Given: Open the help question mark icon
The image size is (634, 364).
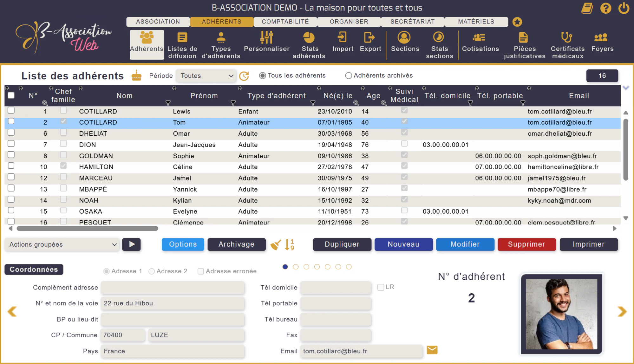Looking at the screenshot, I should [605, 8].
